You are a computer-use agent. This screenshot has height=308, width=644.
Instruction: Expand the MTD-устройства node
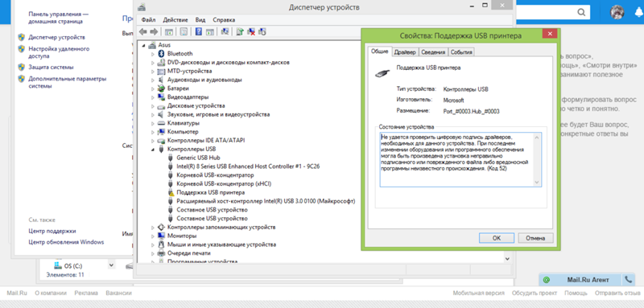tap(153, 71)
